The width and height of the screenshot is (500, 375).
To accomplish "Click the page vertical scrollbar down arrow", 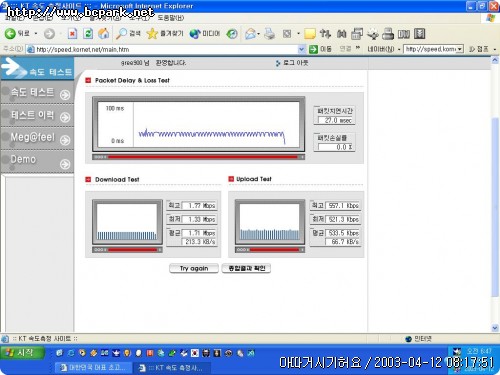I will (495, 328).
